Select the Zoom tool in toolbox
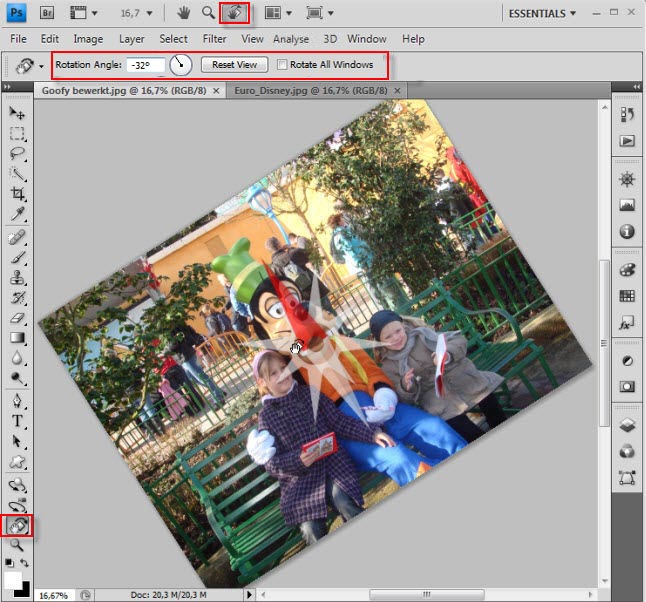646x602 pixels. pos(17,545)
